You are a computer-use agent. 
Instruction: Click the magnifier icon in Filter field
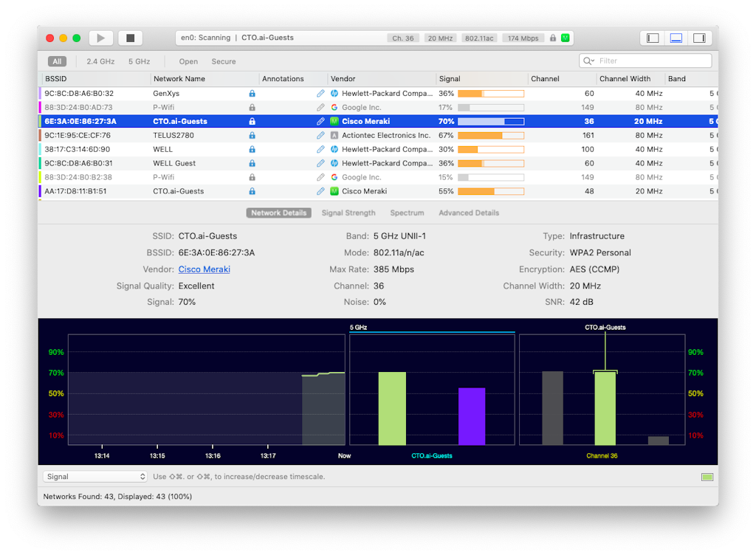(588, 61)
